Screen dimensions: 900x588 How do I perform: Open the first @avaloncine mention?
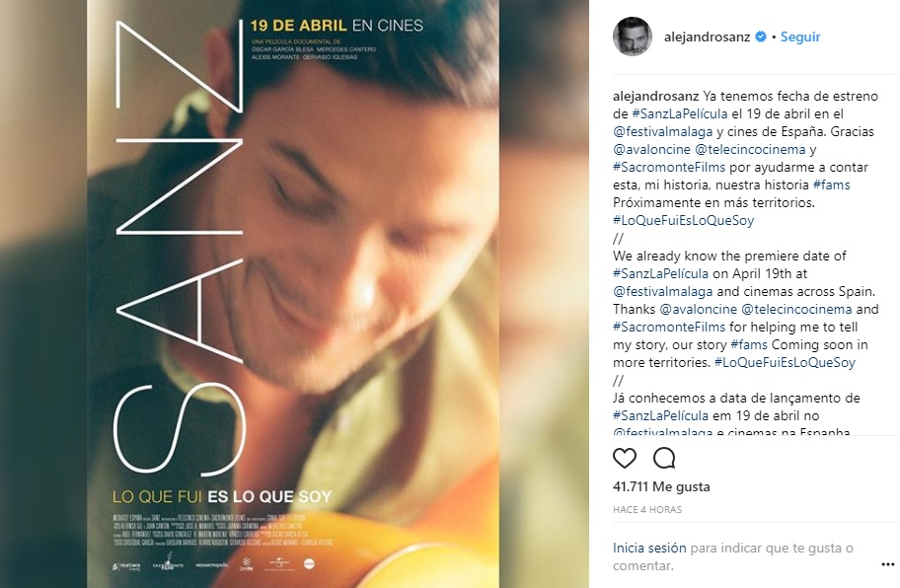(651, 149)
